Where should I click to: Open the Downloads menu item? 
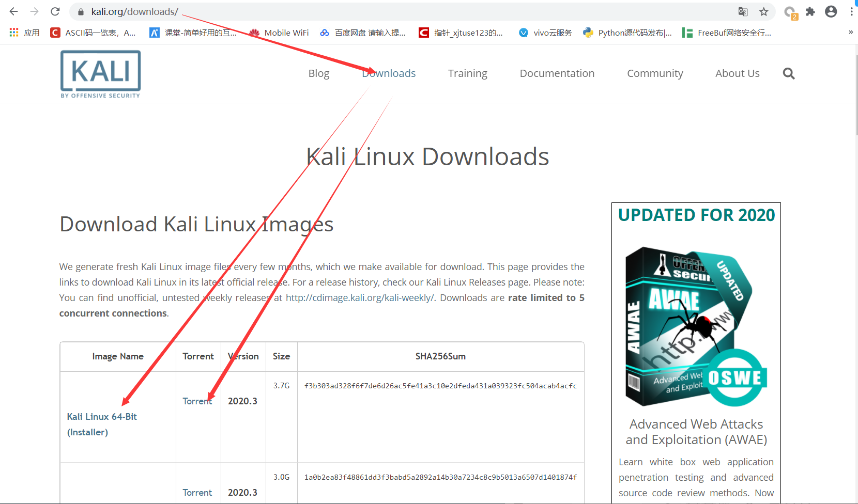pyautogui.click(x=389, y=73)
